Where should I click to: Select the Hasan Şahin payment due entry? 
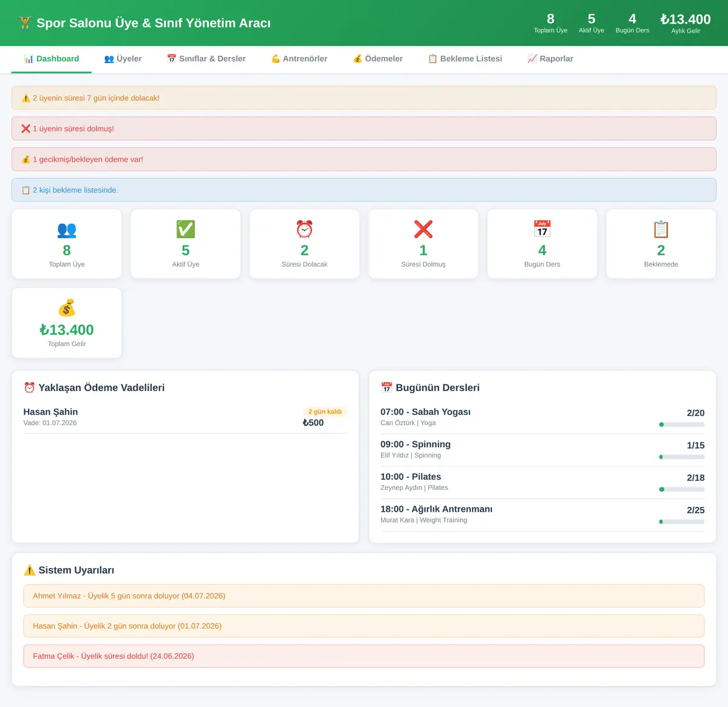coord(185,417)
